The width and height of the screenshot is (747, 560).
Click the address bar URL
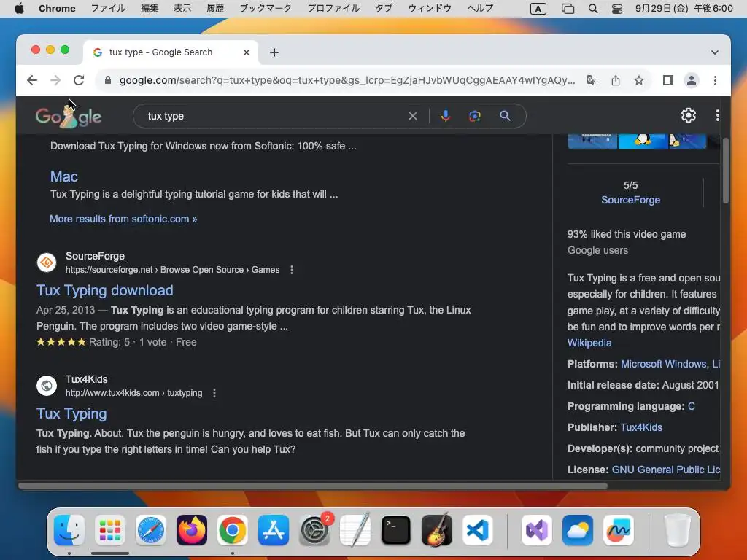(347, 80)
